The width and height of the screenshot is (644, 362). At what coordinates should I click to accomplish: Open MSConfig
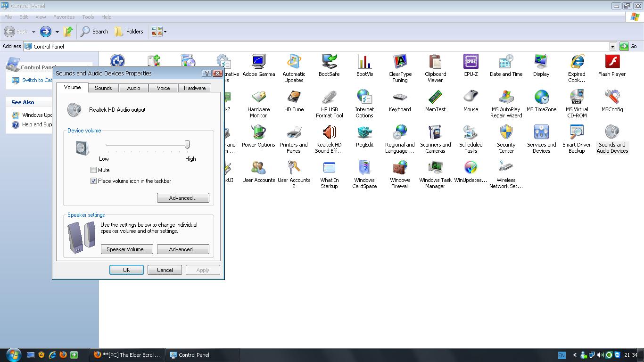click(x=612, y=101)
